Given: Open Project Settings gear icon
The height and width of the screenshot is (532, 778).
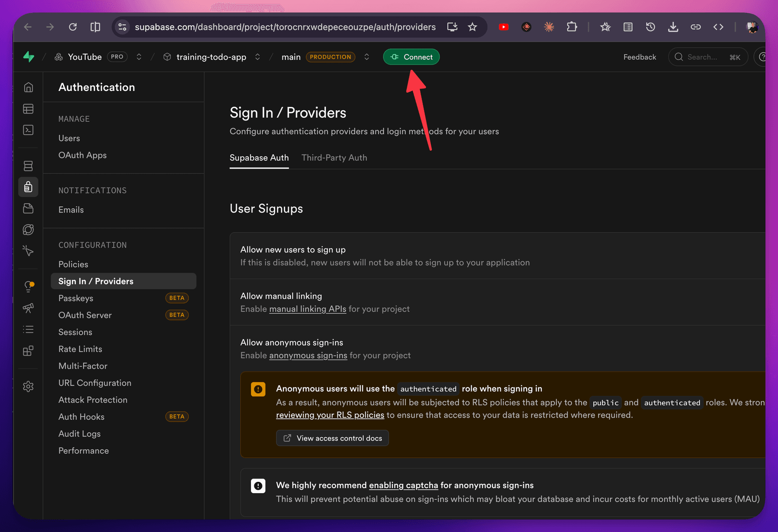Looking at the screenshot, I should tap(28, 387).
